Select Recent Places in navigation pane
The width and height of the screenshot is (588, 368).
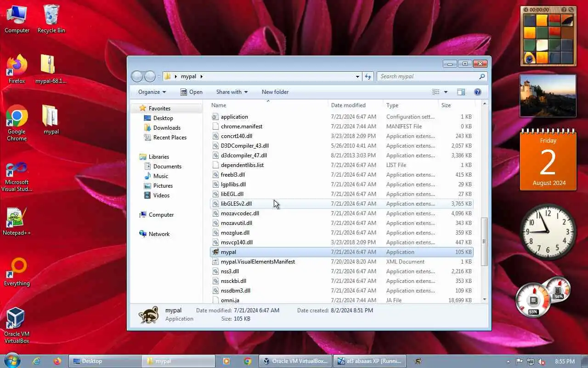tap(170, 138)
